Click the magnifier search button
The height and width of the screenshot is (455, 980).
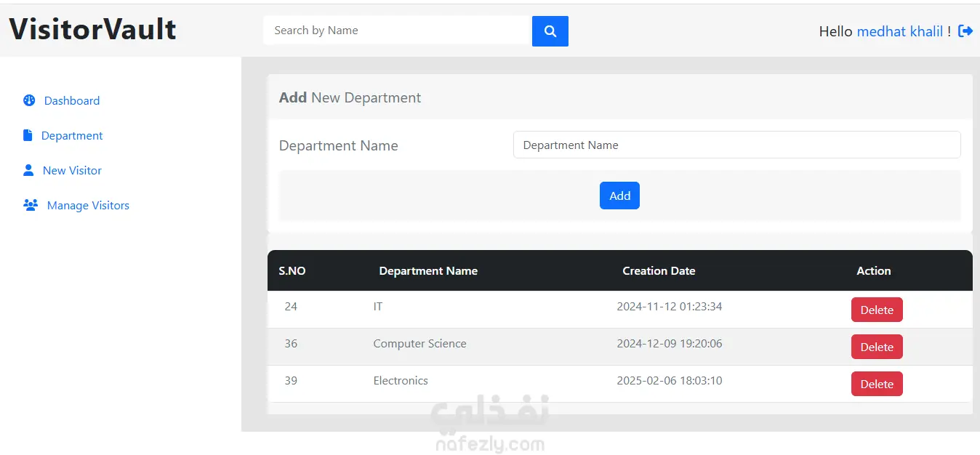(x=550, y=31)
